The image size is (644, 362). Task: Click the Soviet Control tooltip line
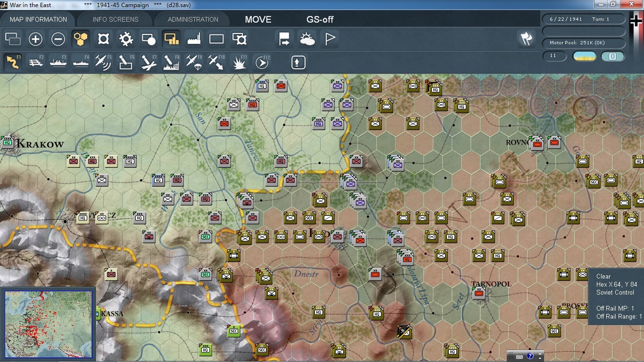click(x=615, y=292)
